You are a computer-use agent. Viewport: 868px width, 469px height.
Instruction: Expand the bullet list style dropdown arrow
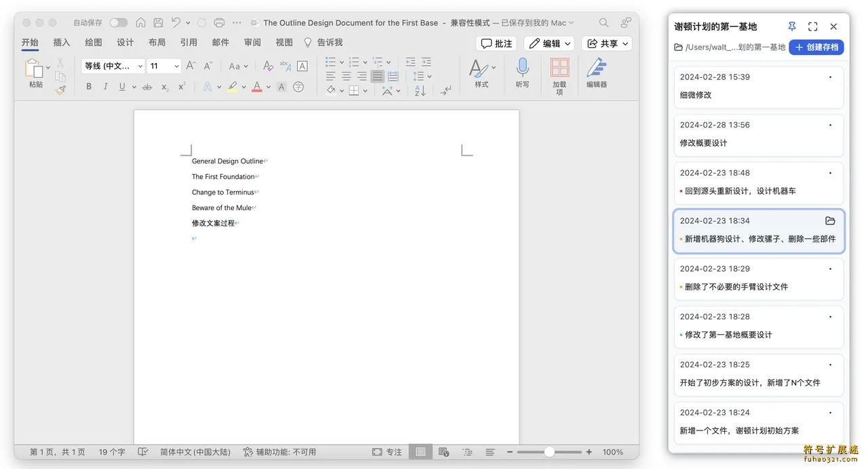[x=342, y=62]
